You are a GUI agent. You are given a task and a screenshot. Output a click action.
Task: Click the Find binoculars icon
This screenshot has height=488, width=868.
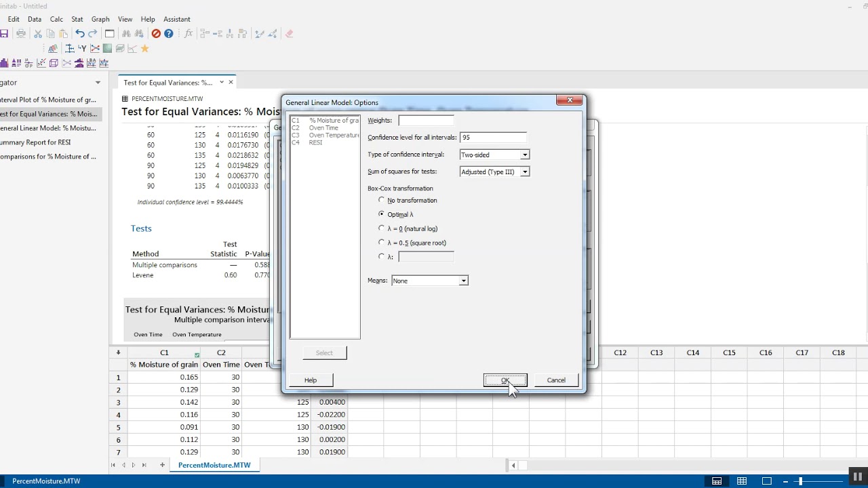point(127,34)
